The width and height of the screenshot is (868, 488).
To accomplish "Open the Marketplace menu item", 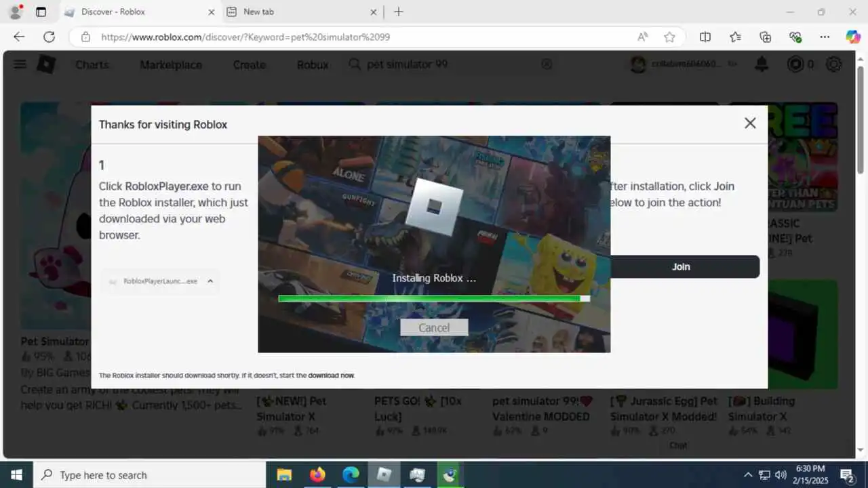I will point(171,64).
